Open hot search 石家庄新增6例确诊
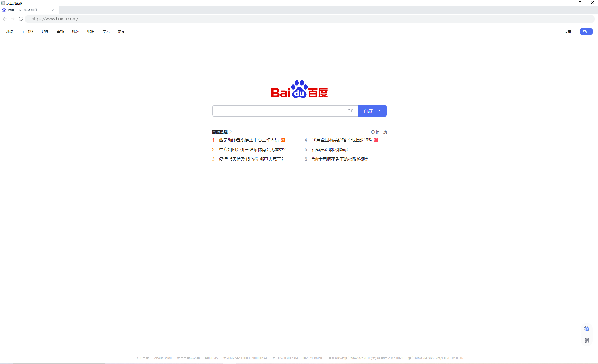The height and width of the screenshot is (364, 598). (x=329, y=149)
